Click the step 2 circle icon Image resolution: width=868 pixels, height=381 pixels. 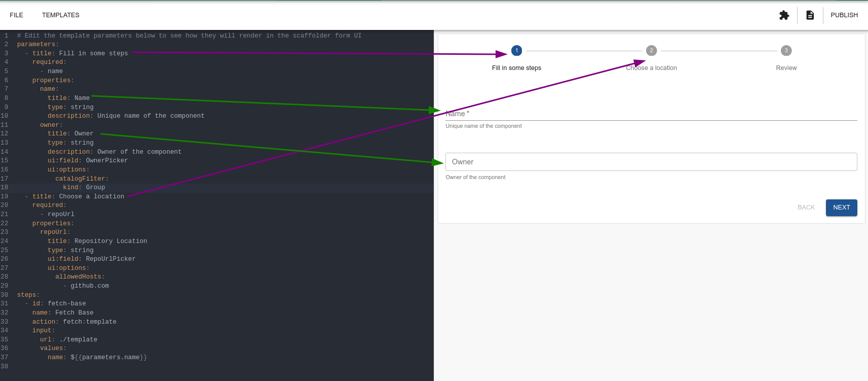[x=651, y=51]
